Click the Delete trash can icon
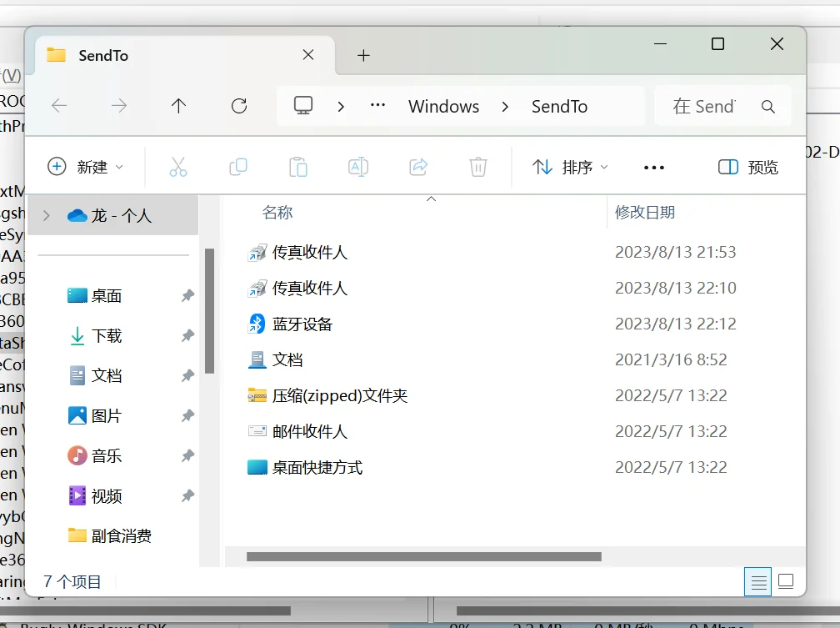The height and width of the screenshot is (628, 840). point(477,167)
